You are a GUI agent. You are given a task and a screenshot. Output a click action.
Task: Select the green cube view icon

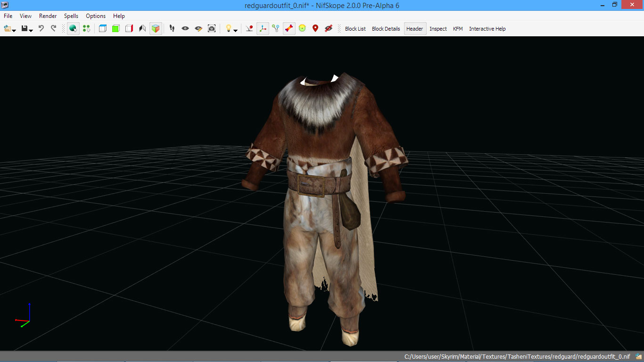coord(116,29)
